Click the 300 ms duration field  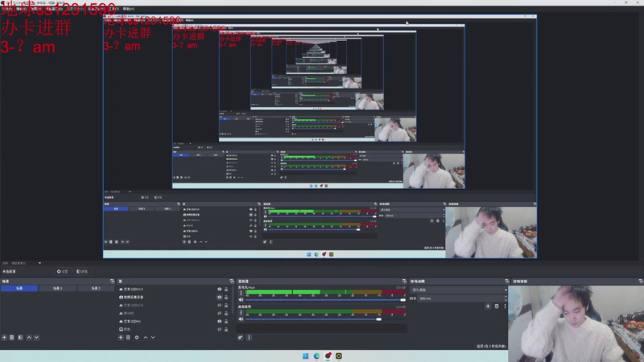pos(460,298)
